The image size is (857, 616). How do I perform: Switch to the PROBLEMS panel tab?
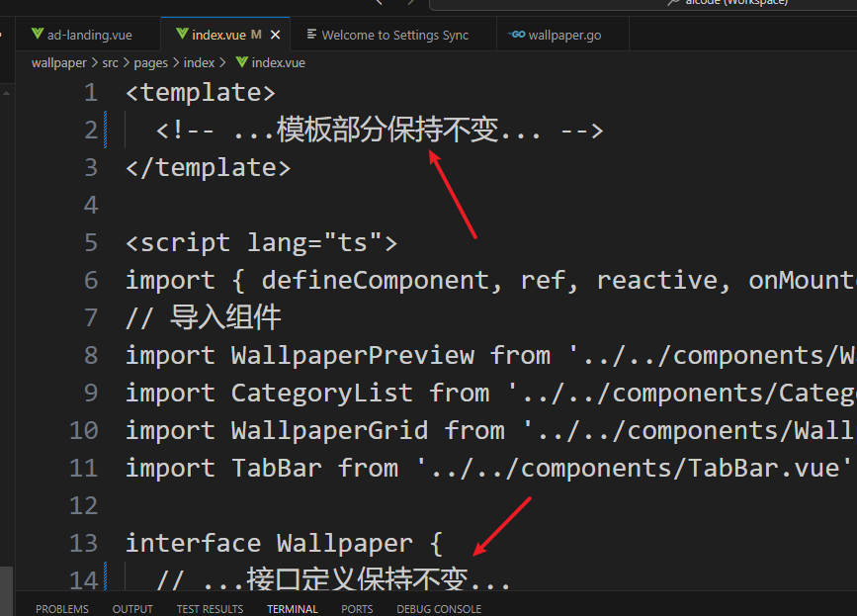[61, 609]
